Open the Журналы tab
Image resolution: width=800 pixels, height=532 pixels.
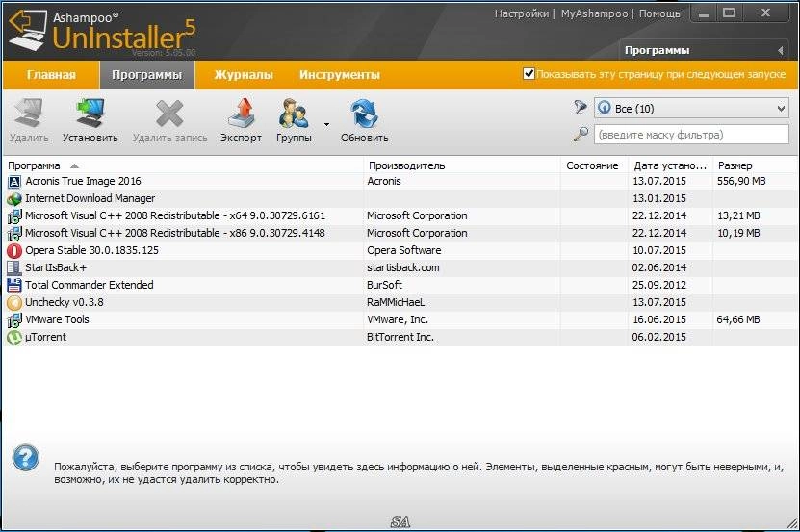(x=244, y=75)
